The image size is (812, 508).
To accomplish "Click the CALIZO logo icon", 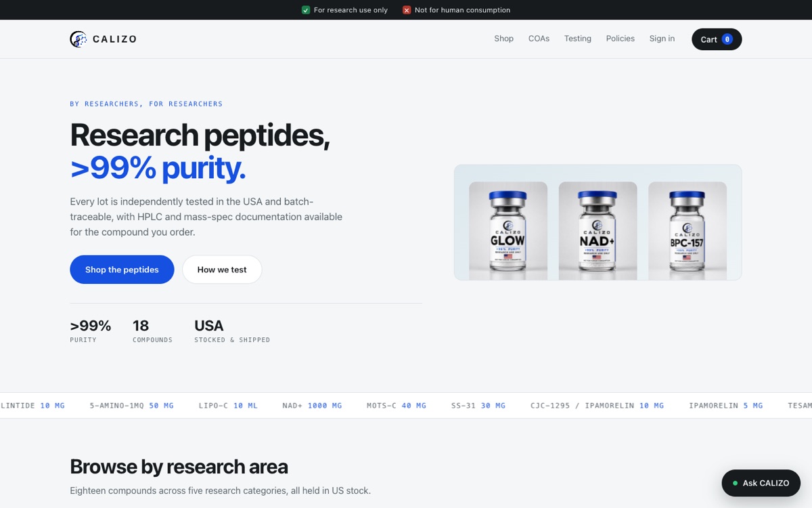I will click(78, 39).
